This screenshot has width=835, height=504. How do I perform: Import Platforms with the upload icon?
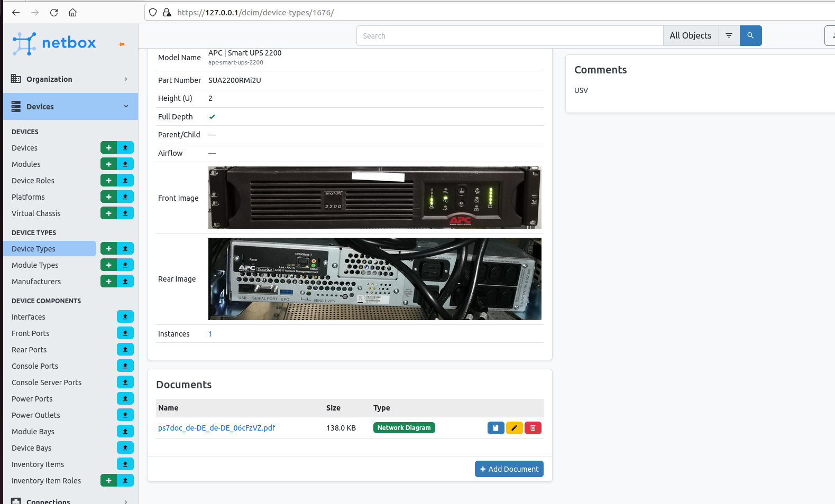(x=125, y=197)
